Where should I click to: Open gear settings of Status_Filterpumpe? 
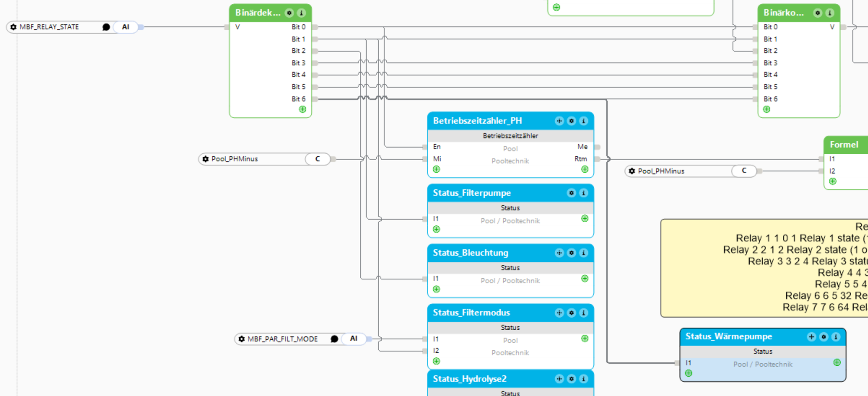coord(572,193)
